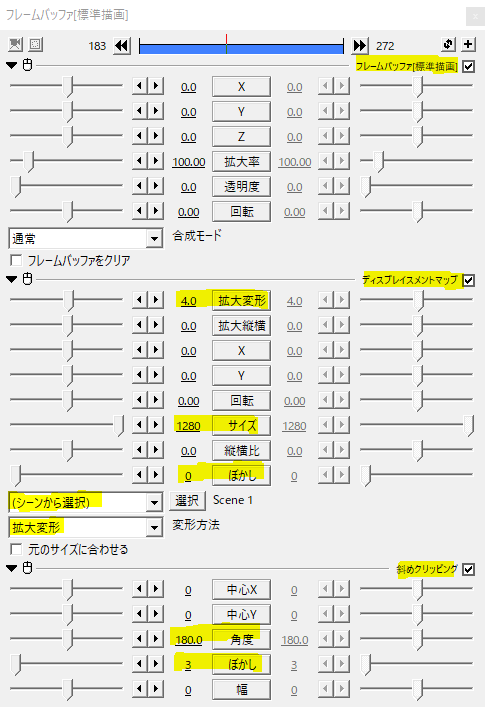Click the 角度 parameter button
Viewport: 485px width, 707px height.
[x=242, y=639]
